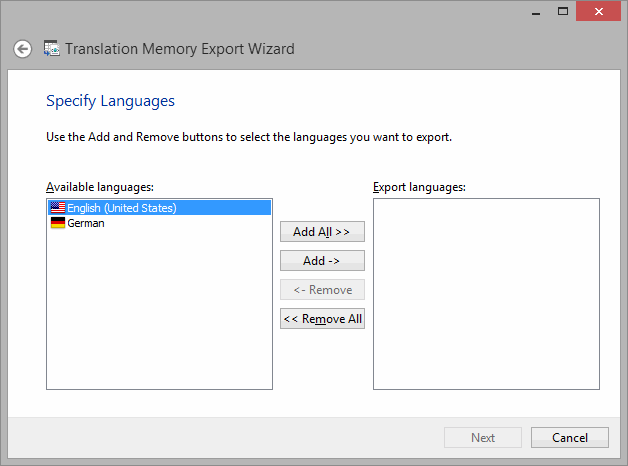The width and height of the screenshot is (628, 466).
Task: Remove all languages with << Remove All
Action: tap(322, 319)
